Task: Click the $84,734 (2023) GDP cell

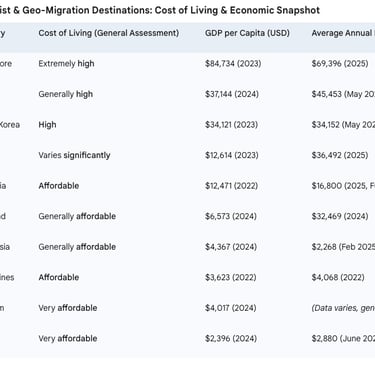Action: pos(233,64)
